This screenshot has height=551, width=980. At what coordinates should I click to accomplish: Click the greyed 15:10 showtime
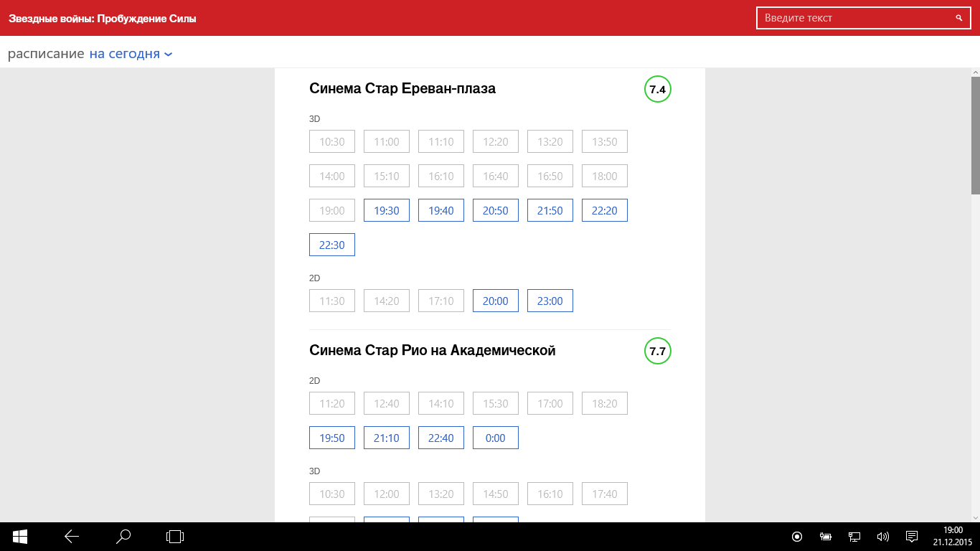click(x=387, y=176)
